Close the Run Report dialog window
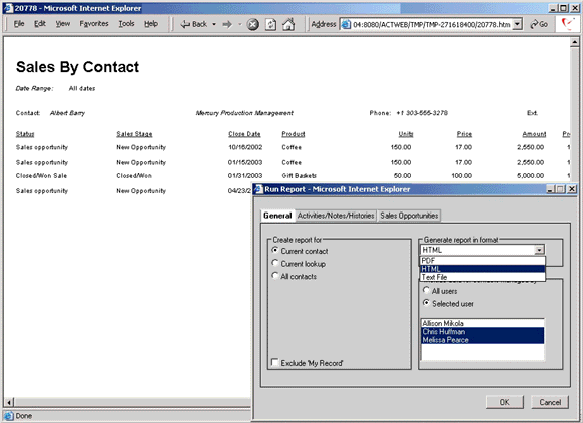Screen dimensions: 583x423 [572, 189]
